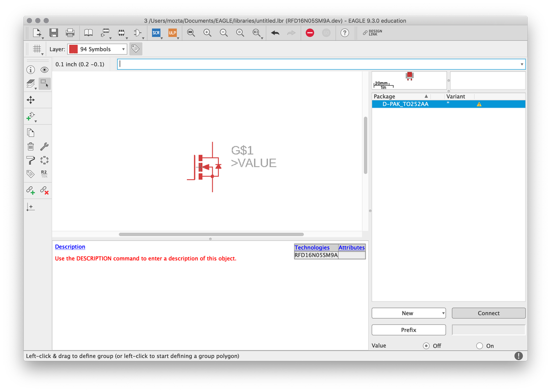
Task: Open the Layer display settings tool
Action: 31,84
